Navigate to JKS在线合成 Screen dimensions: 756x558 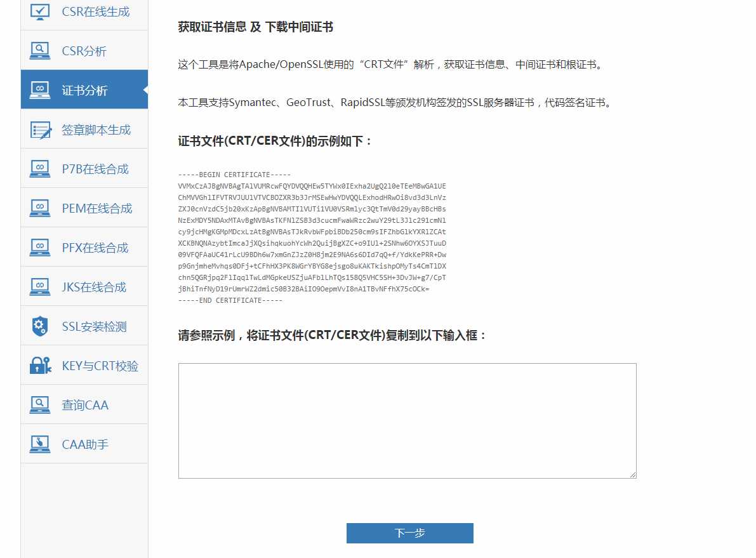click(x=84, y=286)
